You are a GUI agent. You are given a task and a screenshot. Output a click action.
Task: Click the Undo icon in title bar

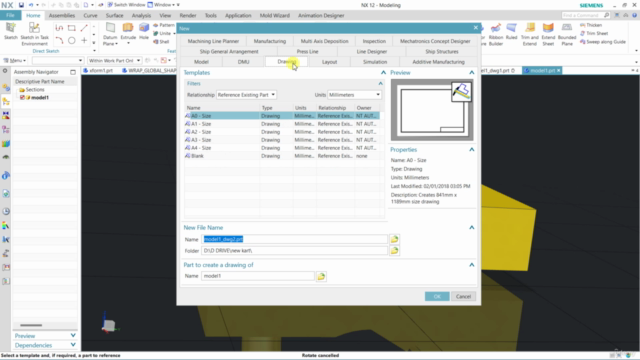[x=31, y=5]
